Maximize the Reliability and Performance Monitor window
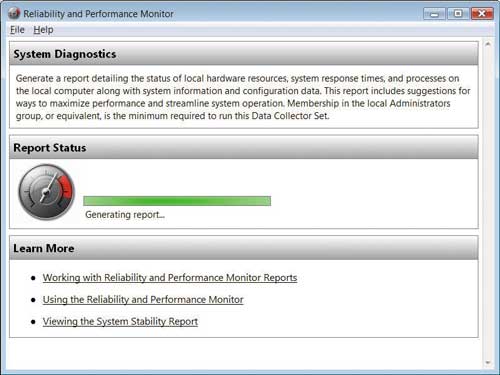The height and width of the screenshot is (375, 500). coord(458,14)
